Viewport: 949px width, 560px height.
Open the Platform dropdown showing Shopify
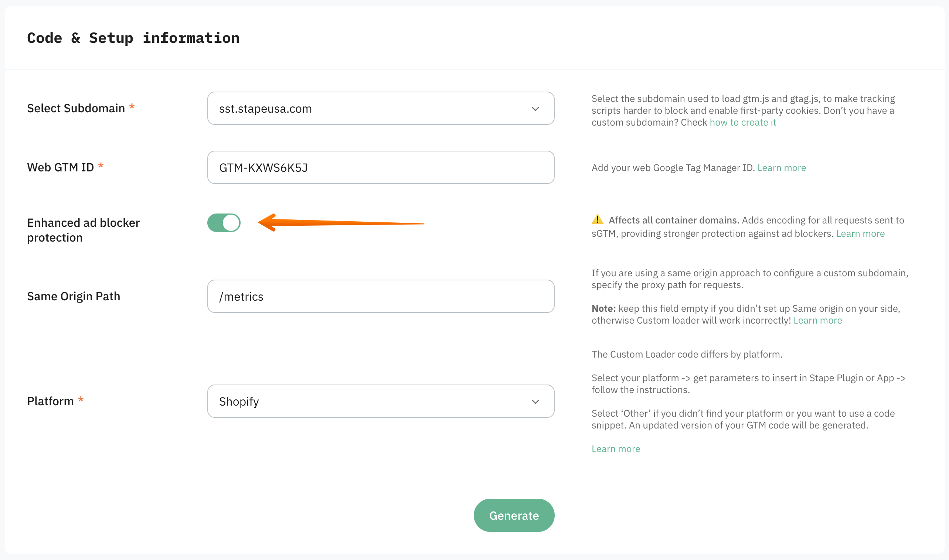[x=381, y=401]
